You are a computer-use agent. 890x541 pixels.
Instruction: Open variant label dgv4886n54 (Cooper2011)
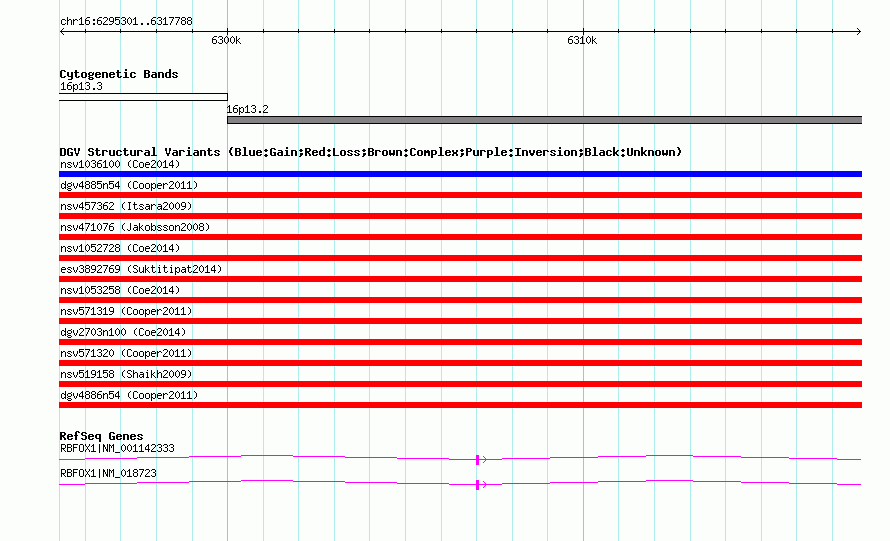129,395
